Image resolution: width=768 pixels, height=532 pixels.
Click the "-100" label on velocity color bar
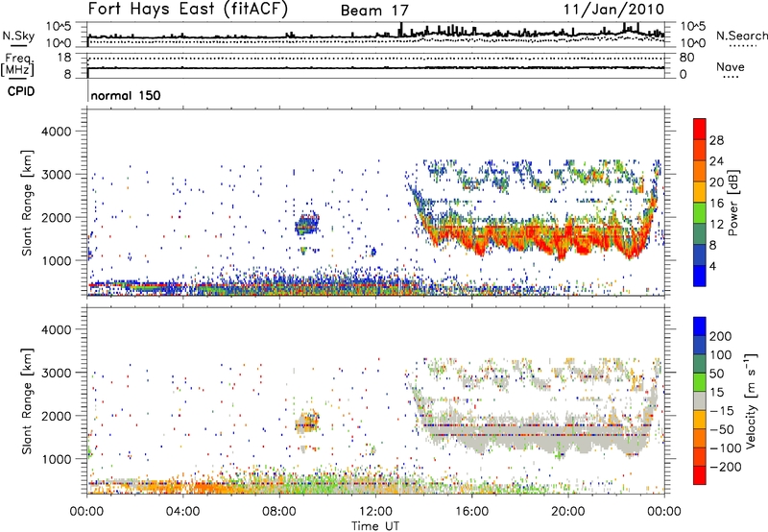tap(726, 448)
